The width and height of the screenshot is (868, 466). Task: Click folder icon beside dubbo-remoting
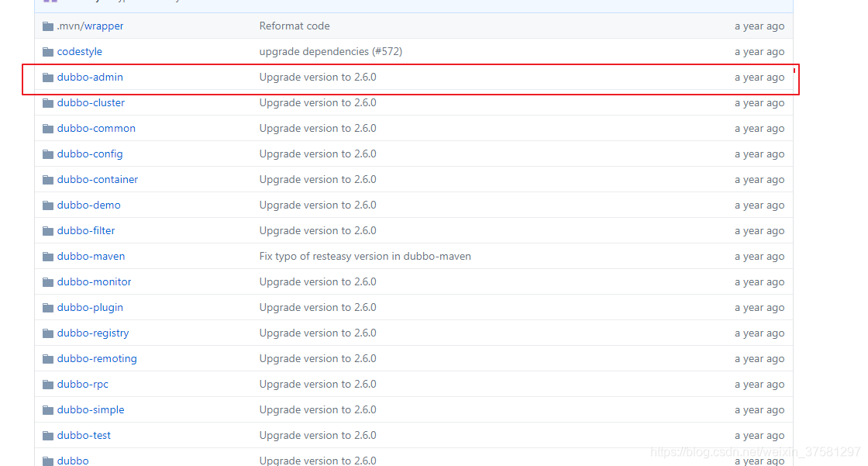click(48, 358)
